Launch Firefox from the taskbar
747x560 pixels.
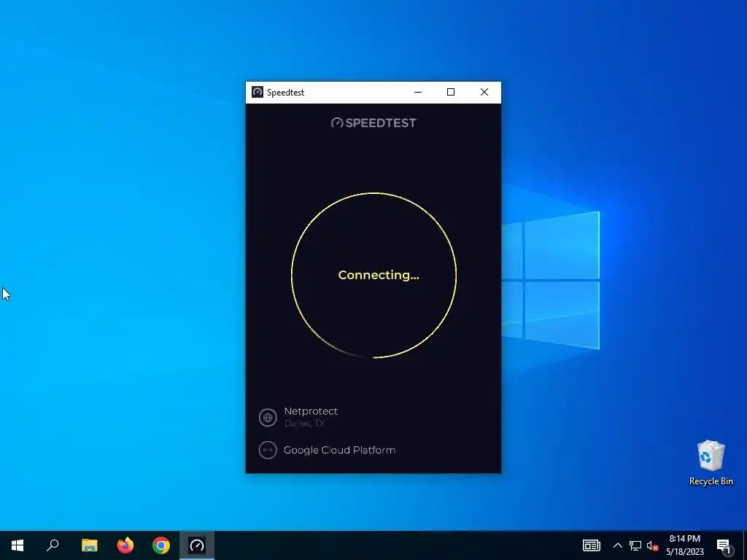(x=125, y=545)
